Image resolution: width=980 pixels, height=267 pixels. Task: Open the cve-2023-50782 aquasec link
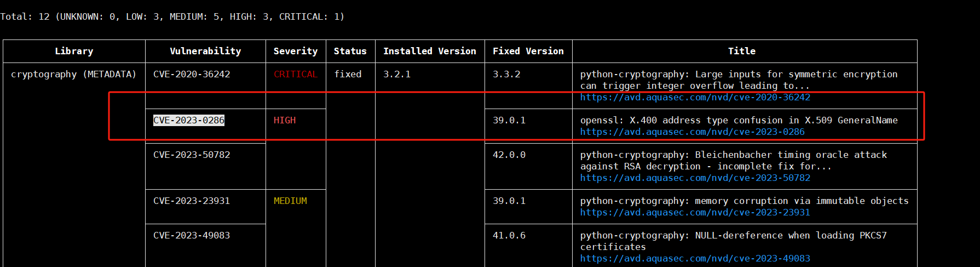tap(695, 178)
